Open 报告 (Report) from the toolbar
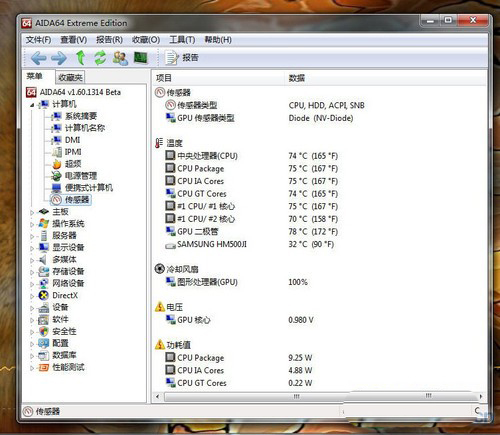This screenshot has width=500, height=435. tap(181, 58)
